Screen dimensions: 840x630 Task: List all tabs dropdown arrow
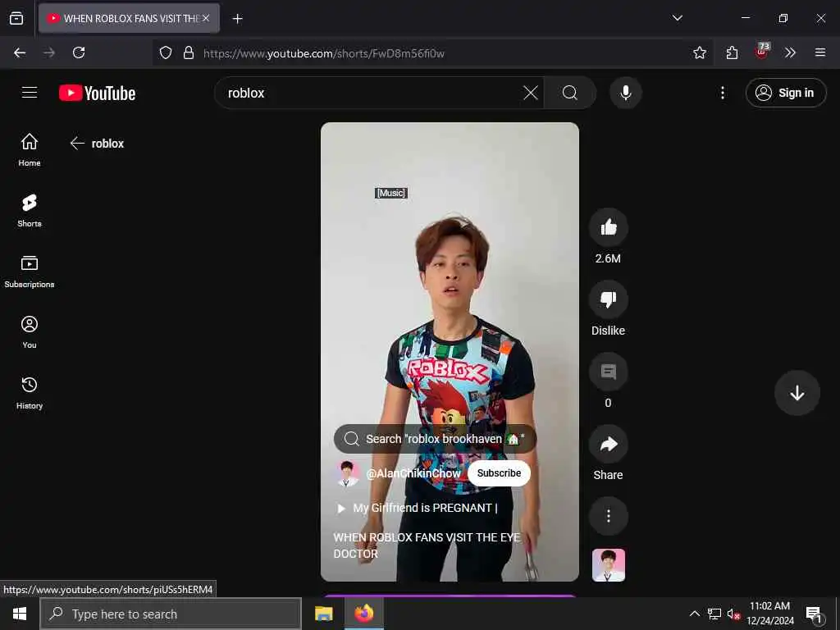point(677,18)
